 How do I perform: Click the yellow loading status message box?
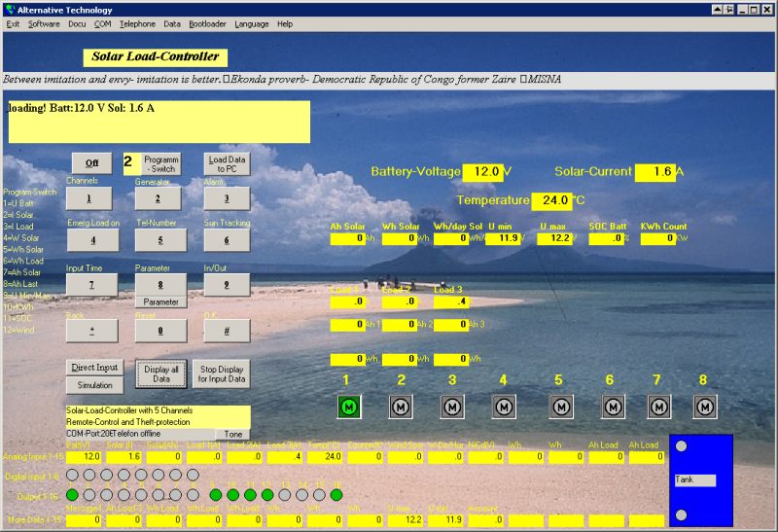click(159, 123)
